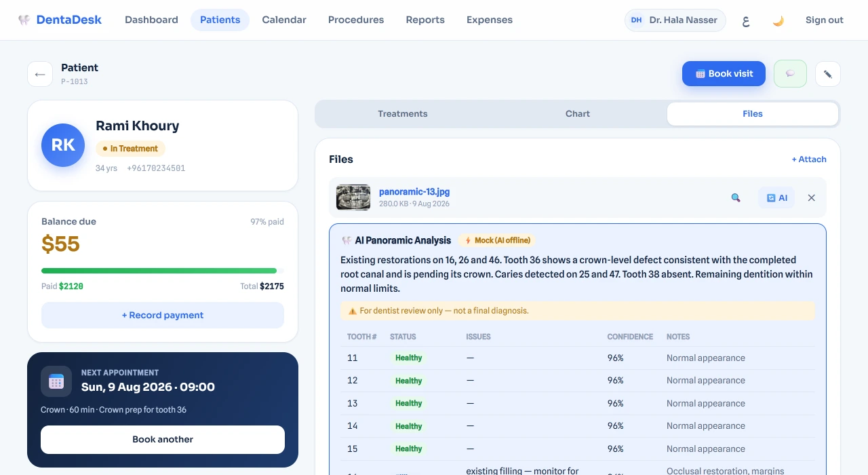Remove panoramic-13.jpg with the X icon
The height and width of the screenshot is (475, 868).
pos(811,197)
